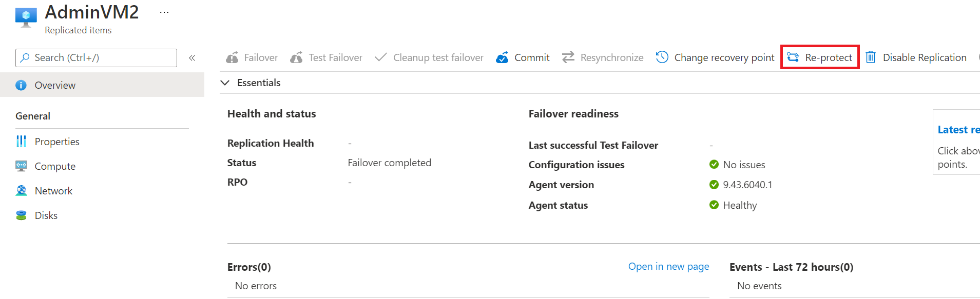Click the Re-protect icon

tap(793, 57)
